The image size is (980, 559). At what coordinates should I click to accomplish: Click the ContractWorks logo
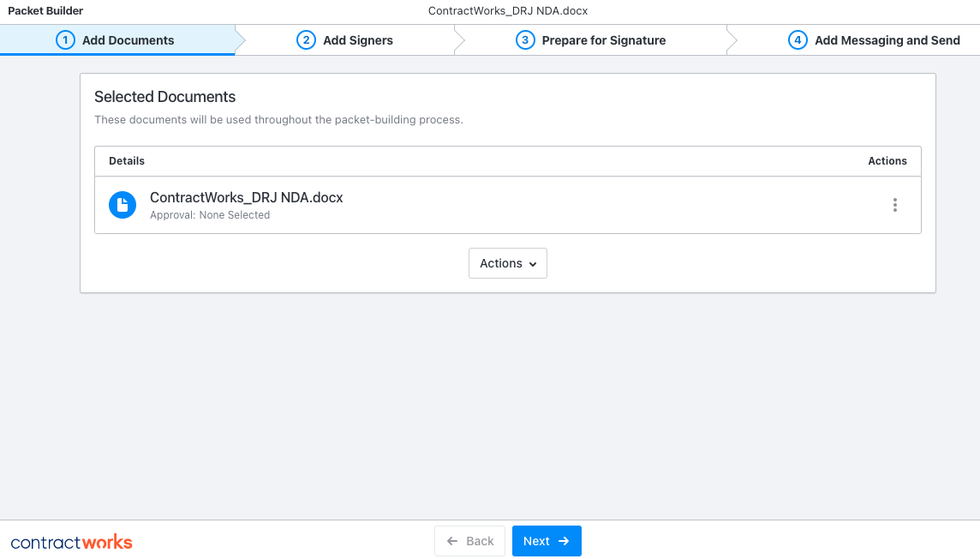tap(71, 541)
